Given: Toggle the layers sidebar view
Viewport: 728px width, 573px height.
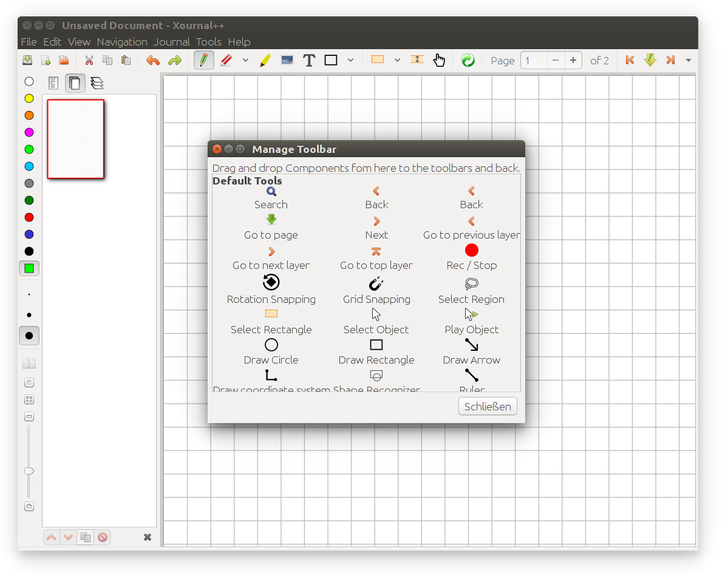Looking at the screenshot, I should point(97,83).
